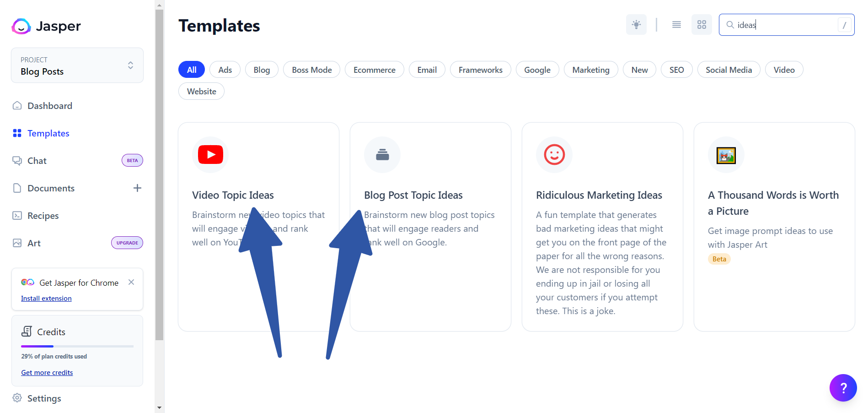Click the Get more credits link
This screenshot has width=868, height=413.
(x=47, y=373)
